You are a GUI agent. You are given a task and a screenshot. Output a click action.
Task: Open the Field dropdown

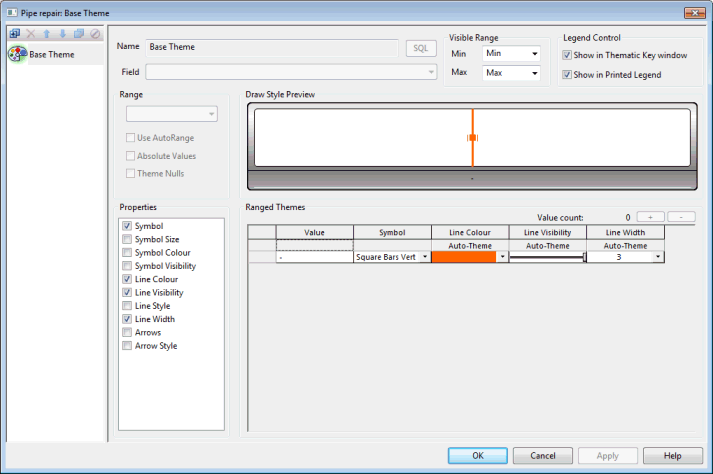click(291, 72)
